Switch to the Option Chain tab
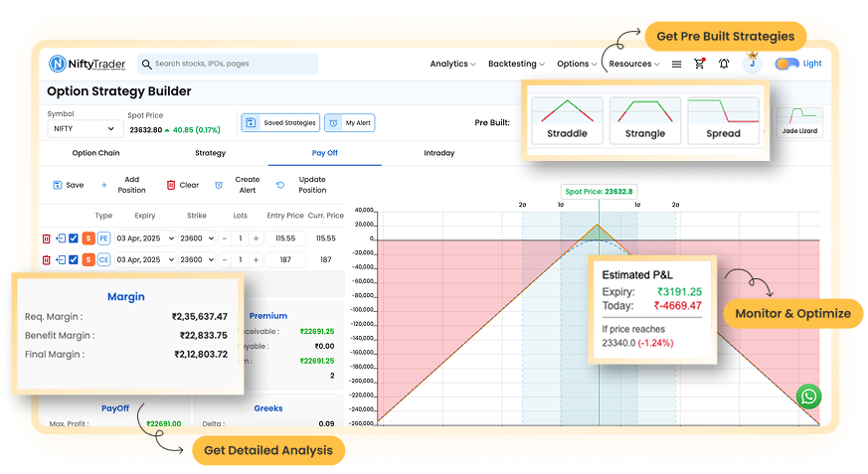The height and width of the screenshot is (474, 868). (x=95, y=153)
